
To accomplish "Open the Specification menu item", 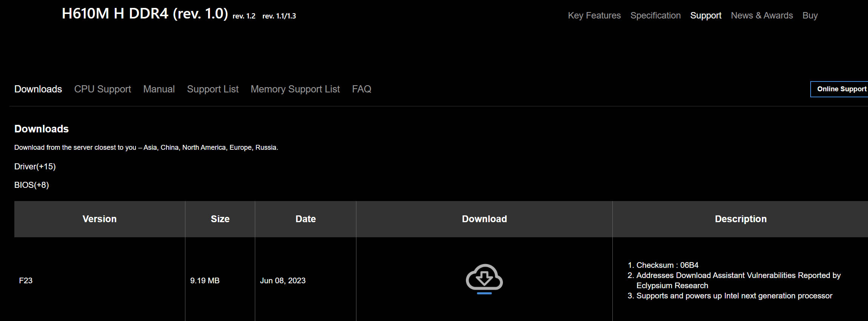I will [x=655, y=15].
